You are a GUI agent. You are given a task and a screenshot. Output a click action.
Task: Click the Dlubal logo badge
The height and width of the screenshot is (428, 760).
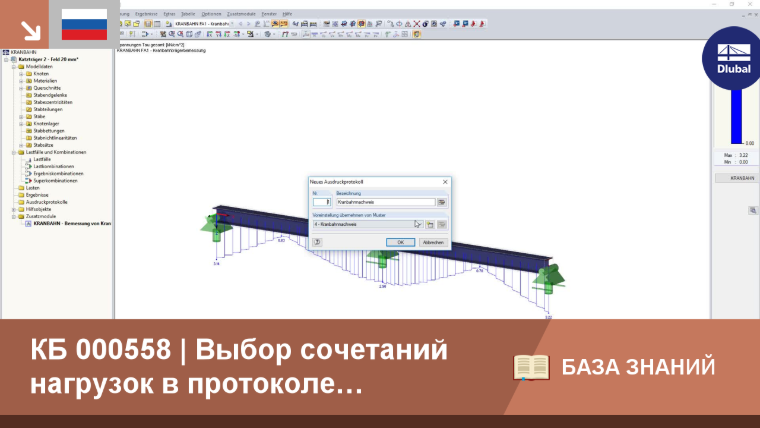[733, 58]
